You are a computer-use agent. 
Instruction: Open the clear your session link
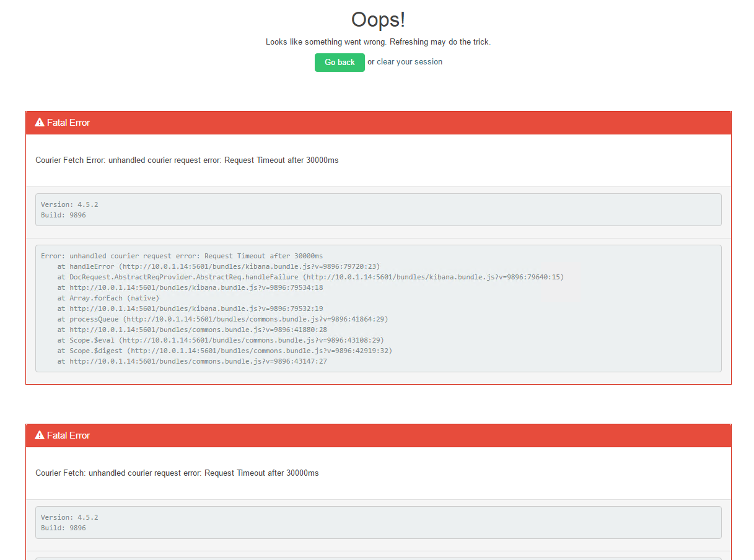click(410, 62)
